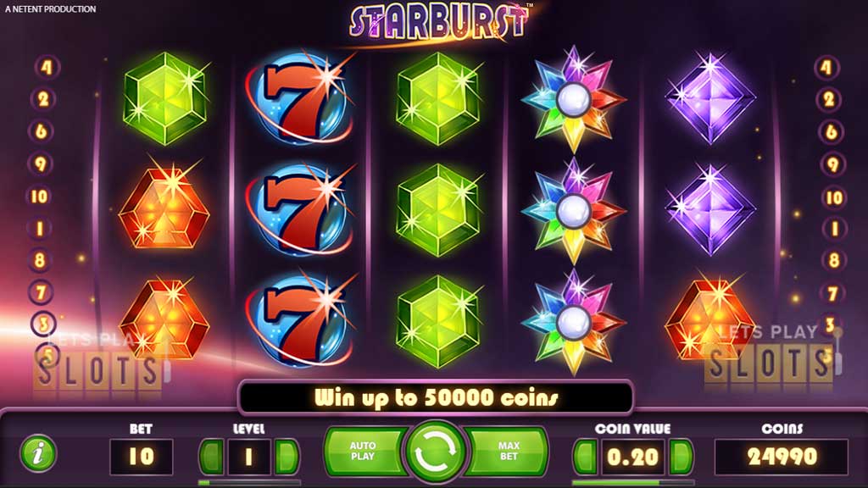
Task: Lower the coin value with left arrow
Action: click(x=585, y=457)
